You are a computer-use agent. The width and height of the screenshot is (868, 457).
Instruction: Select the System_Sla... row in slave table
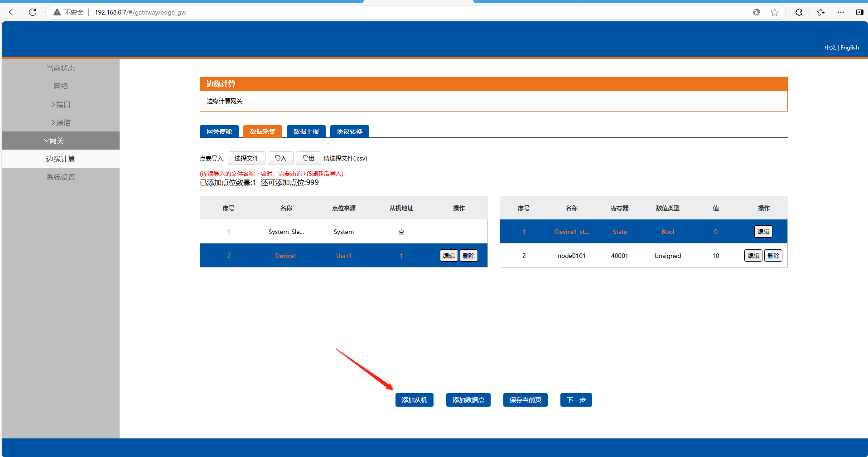click(286, 232)
